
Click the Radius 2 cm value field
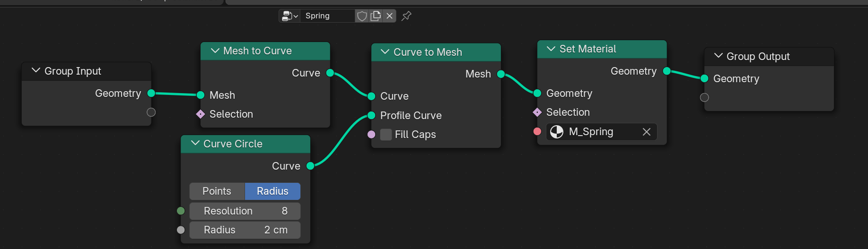(245, 230)
